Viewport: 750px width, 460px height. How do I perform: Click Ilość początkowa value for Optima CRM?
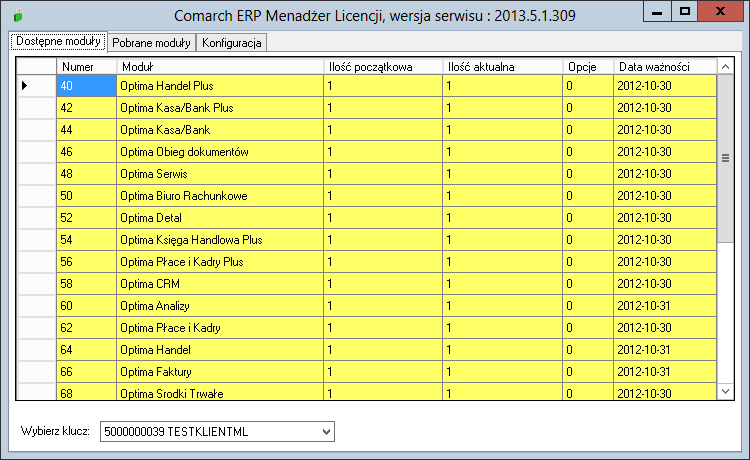click(x=383, y=284)
